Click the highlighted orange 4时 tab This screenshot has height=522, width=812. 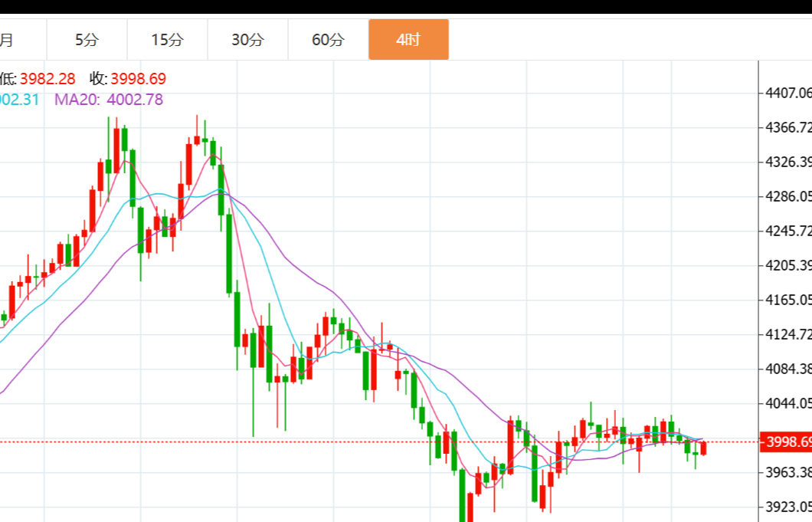408,40
